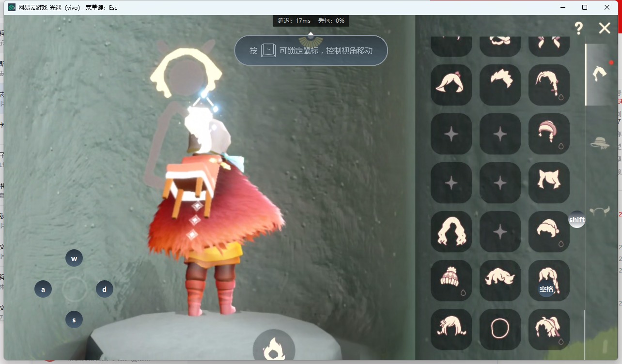Viewport: 622px width, 364px height.
Task: Select the pink beanie with braids hairstyle
Action: 549,134
